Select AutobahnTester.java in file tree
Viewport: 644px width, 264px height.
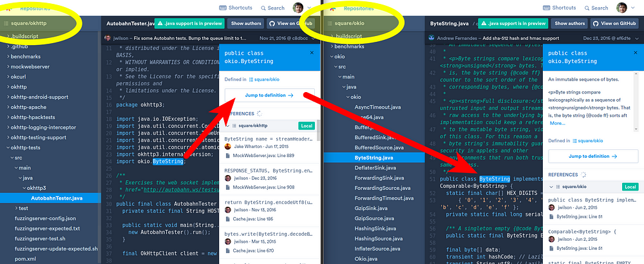pos(50,198)
